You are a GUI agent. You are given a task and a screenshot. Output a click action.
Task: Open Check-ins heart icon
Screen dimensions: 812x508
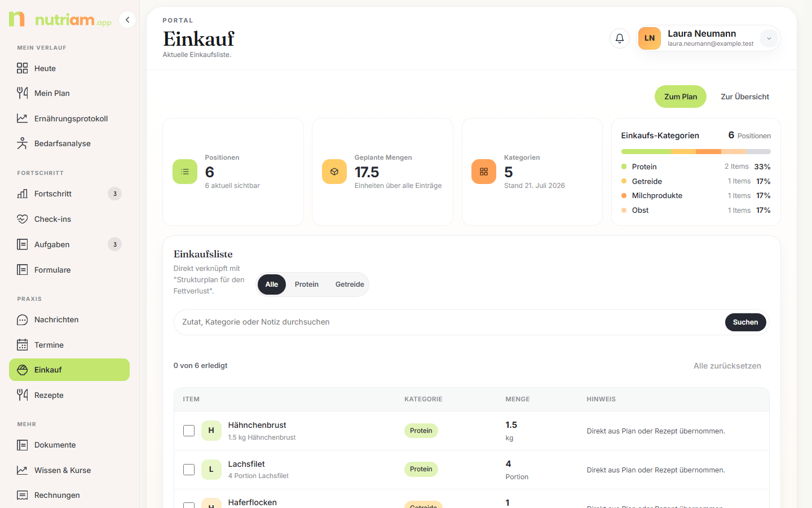point(22,219)
